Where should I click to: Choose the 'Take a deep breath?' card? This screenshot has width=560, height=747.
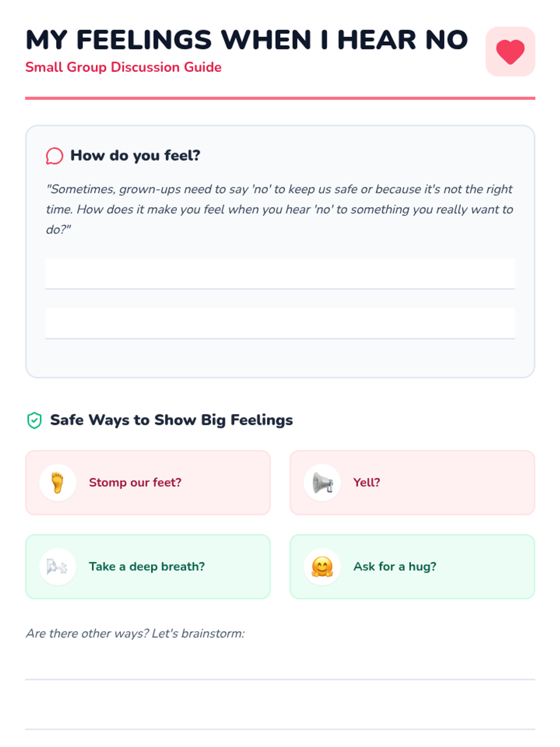click(x=148, y=567)
